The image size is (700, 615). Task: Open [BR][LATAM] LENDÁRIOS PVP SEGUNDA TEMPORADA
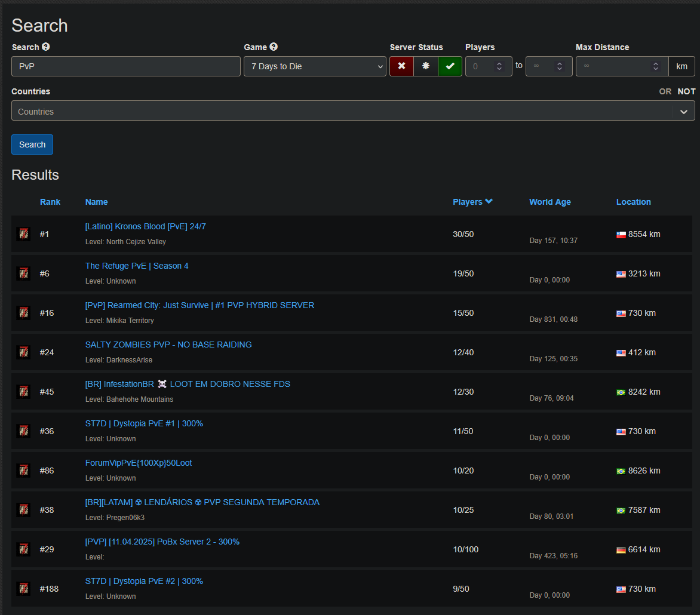pos(202,502)
